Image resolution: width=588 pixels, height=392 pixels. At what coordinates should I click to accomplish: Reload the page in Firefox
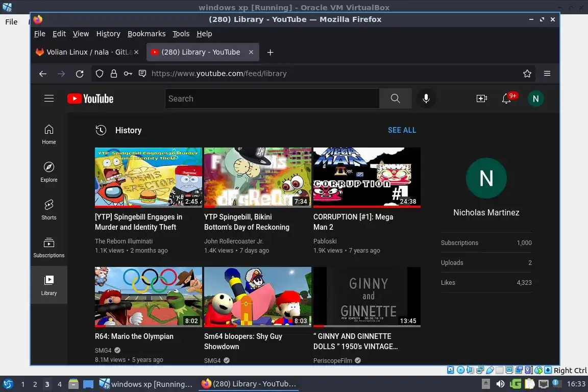coord(80,73)
